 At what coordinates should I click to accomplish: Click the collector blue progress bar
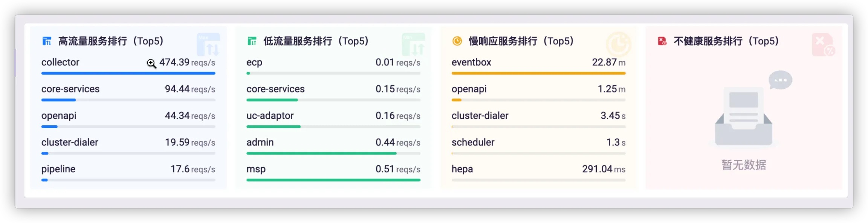pyautogui.click(x=128, y=73)
